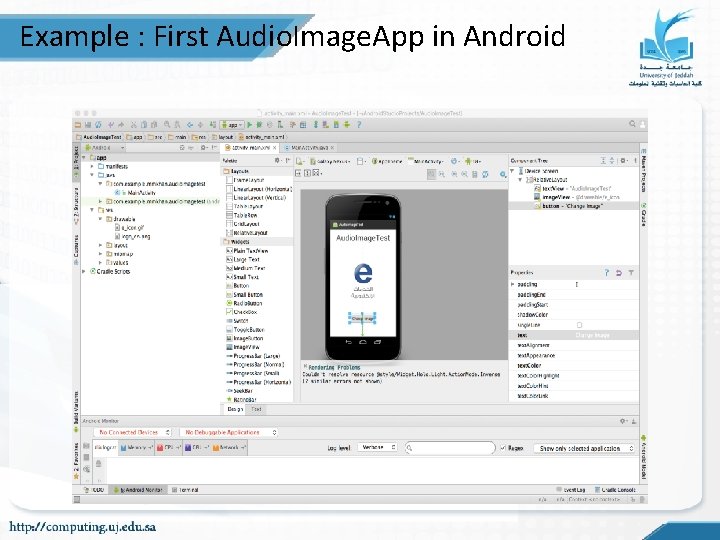
Task: Click the Palette gear settings icon
Action: [x=277, y=160]
